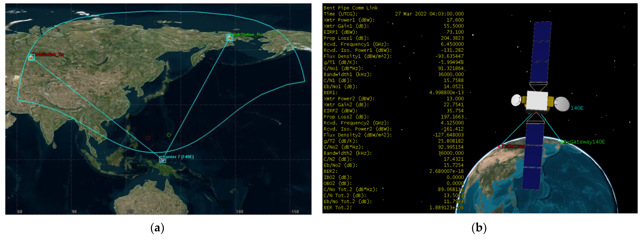This screenshot has width=644, height=240.
Task: Click the white X marker over Siberia
Action: pyautogui.click(x=146, y=50)
